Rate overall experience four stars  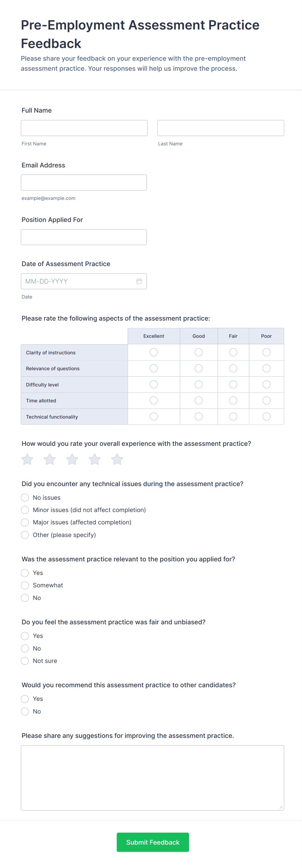pyautogui.click(x=95, y=459)
